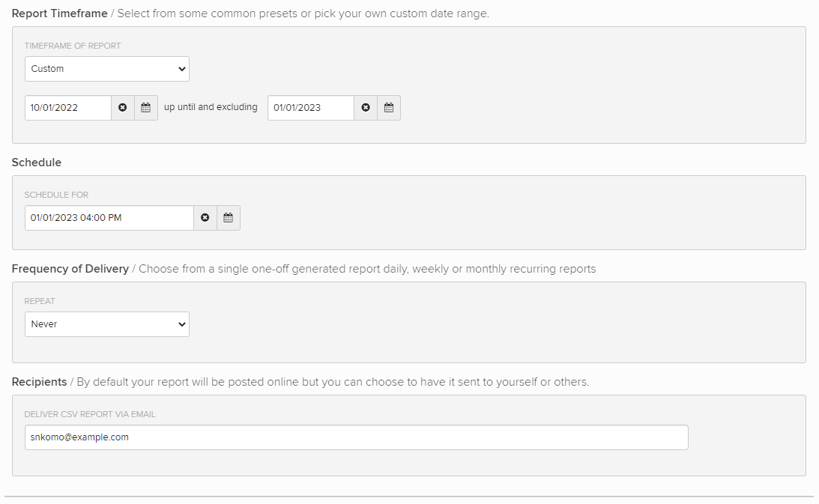Clear the 10/01/2022 start date

[x=122, y=107]
